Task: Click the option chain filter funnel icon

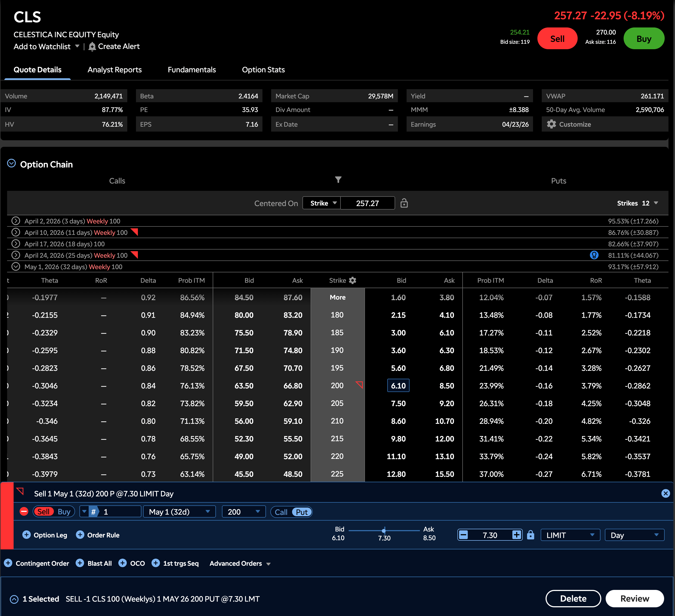Action: point(338,180)
